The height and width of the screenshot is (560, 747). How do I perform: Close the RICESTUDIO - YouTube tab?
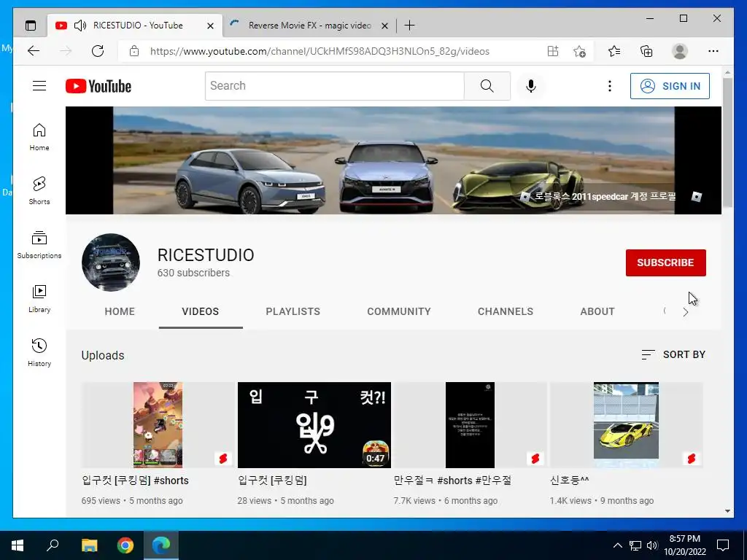[210, 26]
